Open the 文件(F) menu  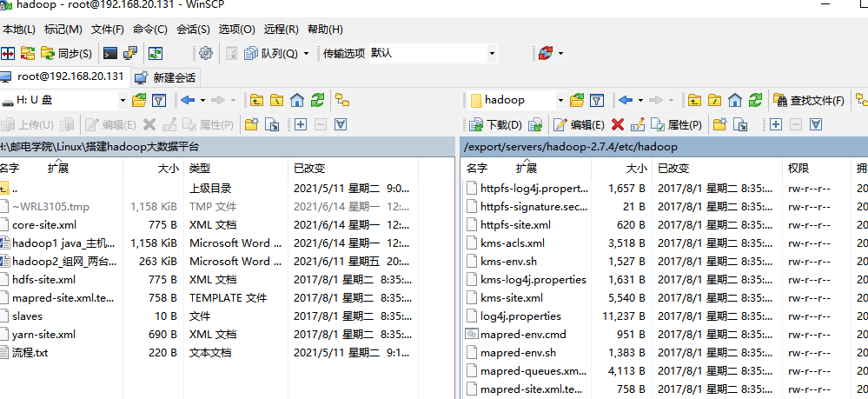pos(108,30)
